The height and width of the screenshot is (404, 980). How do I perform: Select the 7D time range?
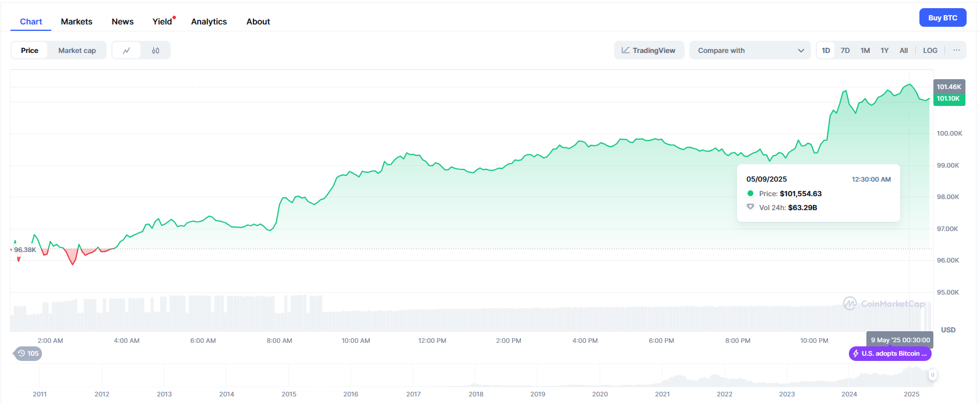pos(845,51)
